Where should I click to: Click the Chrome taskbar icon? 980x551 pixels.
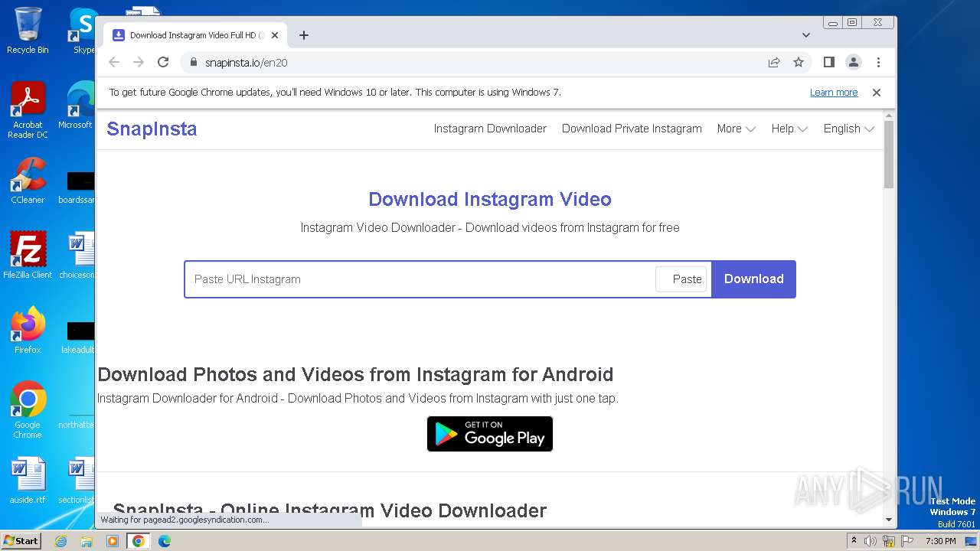tap(139, 541)
